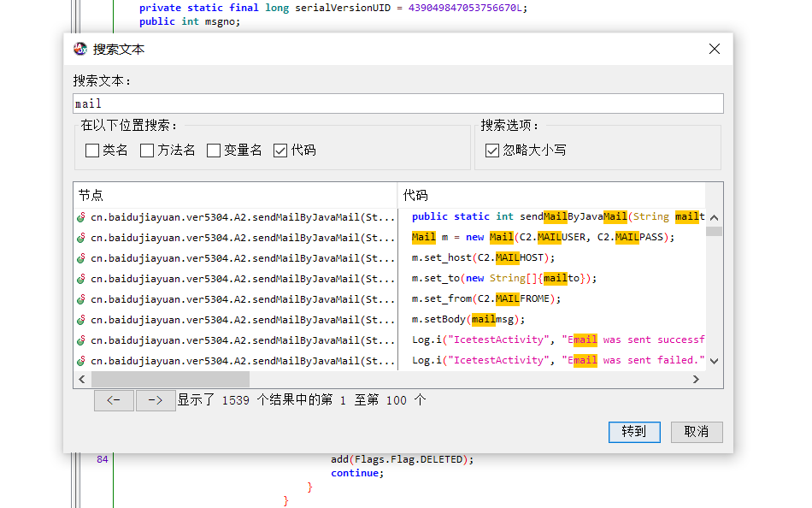Click method icon in first result row
812x508 pixels.
81,217
